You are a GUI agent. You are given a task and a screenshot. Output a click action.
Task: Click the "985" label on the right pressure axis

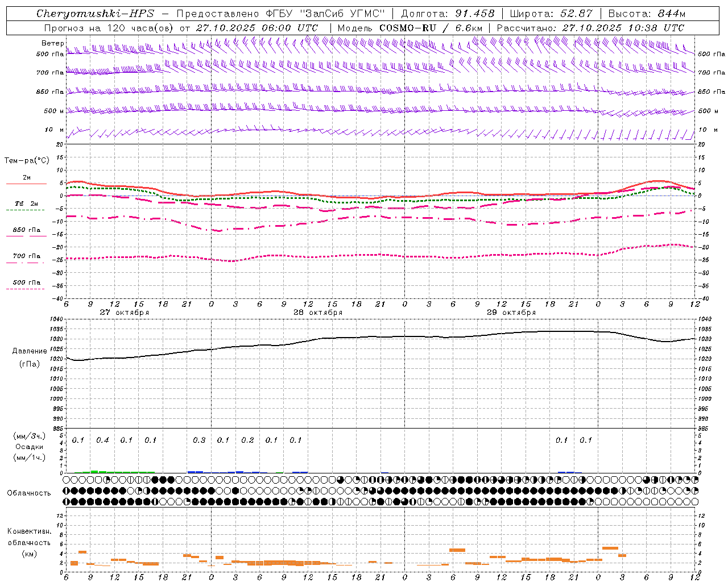pyautogui.click(x=704, y=429)
